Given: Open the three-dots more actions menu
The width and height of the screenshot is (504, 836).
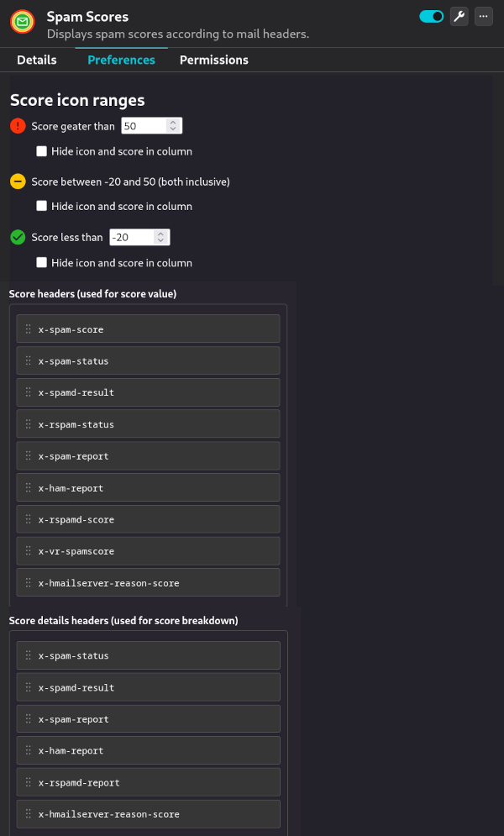Looking at the screenshot, I should click(x=484, y=17).
